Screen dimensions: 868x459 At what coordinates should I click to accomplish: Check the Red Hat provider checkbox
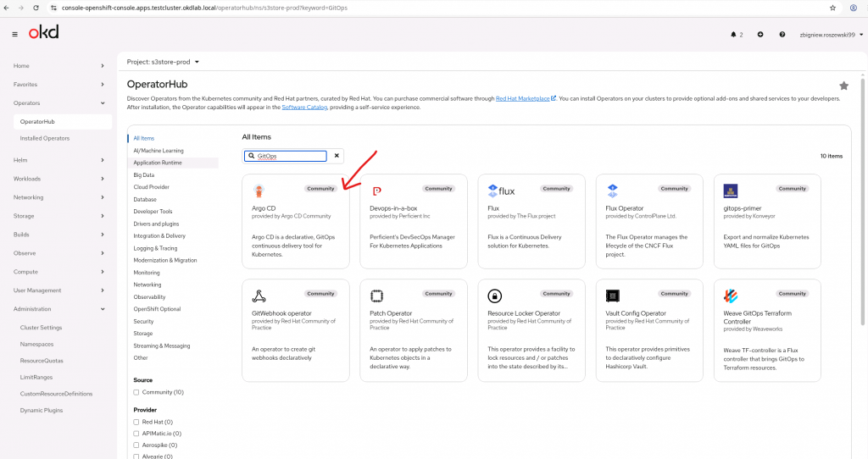click(x=136, y=422)
